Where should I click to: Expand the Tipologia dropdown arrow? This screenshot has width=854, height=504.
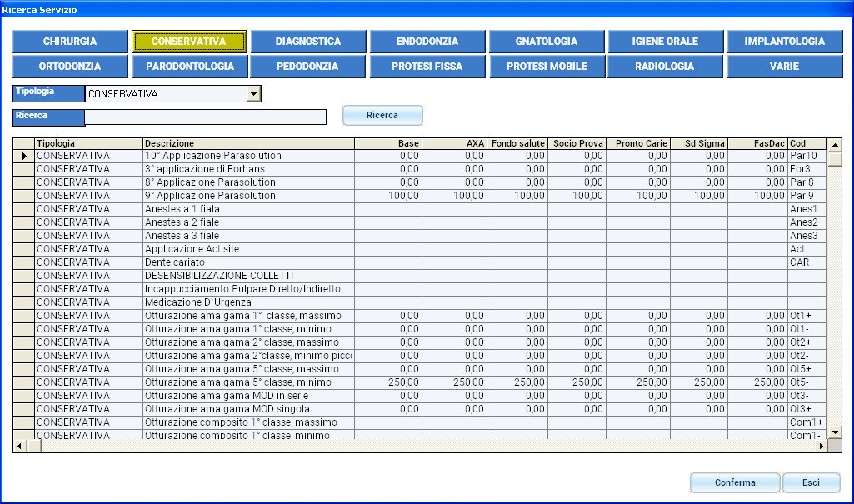tap(254, 94)
